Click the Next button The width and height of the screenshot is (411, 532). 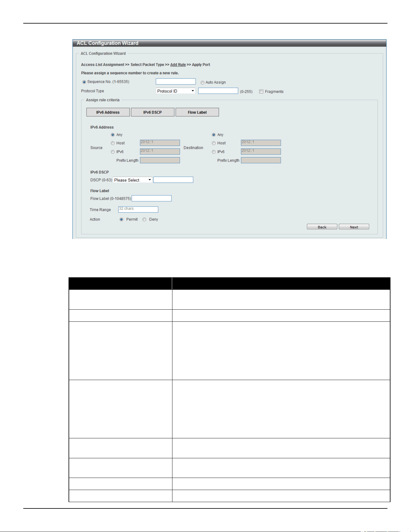pyautogui.click(x=354, y=227)
